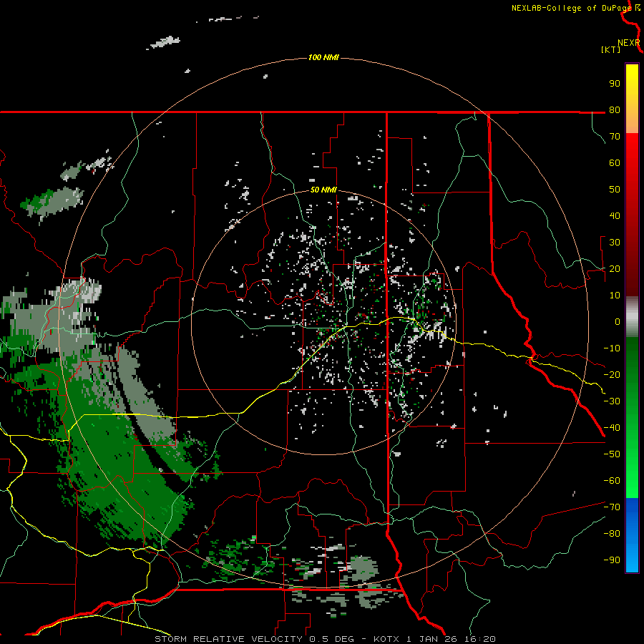Click the "20" color scale label
This screenshot has height=644, width=644.
(615, 268)
